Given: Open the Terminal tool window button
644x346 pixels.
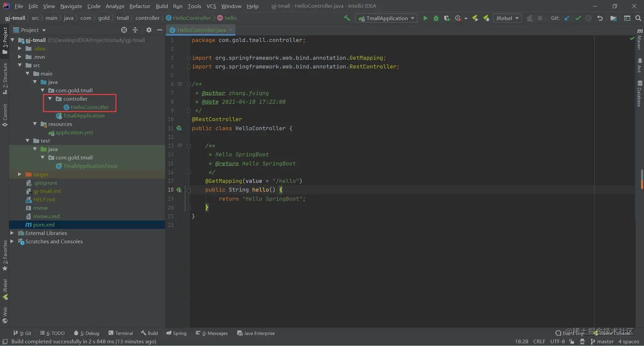Looking at the screenshot, I should pos(121,333).
